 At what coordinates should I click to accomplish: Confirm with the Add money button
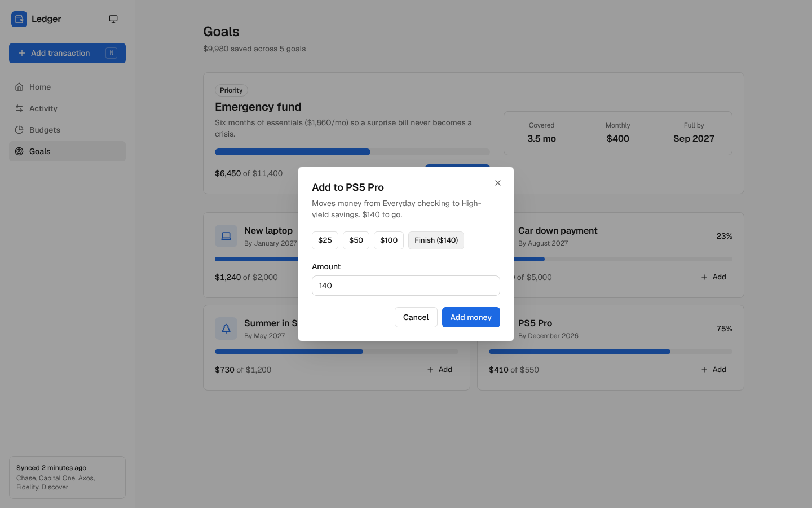(x=471, y=317)
